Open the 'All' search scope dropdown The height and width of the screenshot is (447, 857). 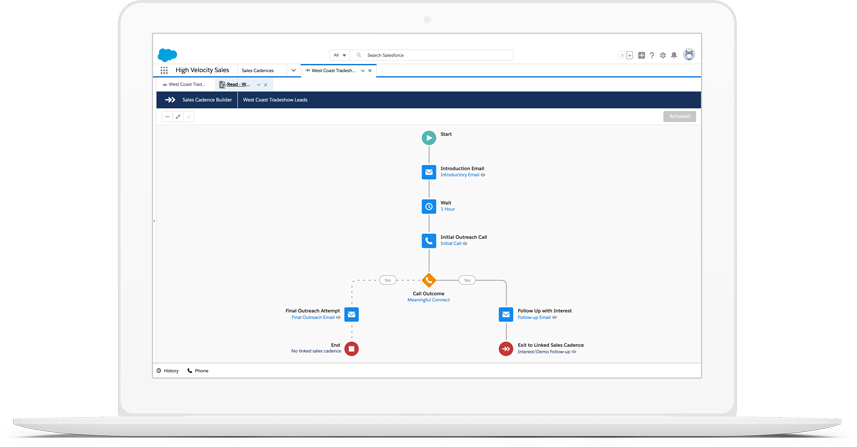coord(339,55)
